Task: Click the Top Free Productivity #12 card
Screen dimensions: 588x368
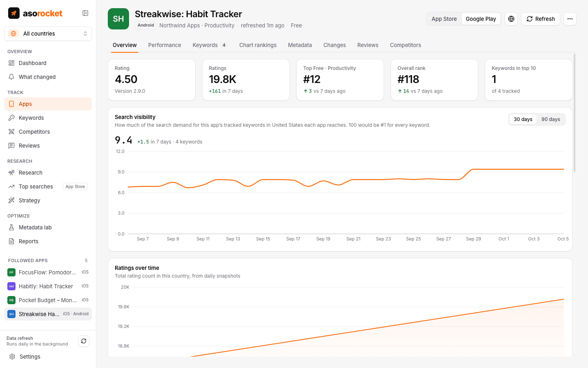Action: pyautogui.click(x=340, y=80)
